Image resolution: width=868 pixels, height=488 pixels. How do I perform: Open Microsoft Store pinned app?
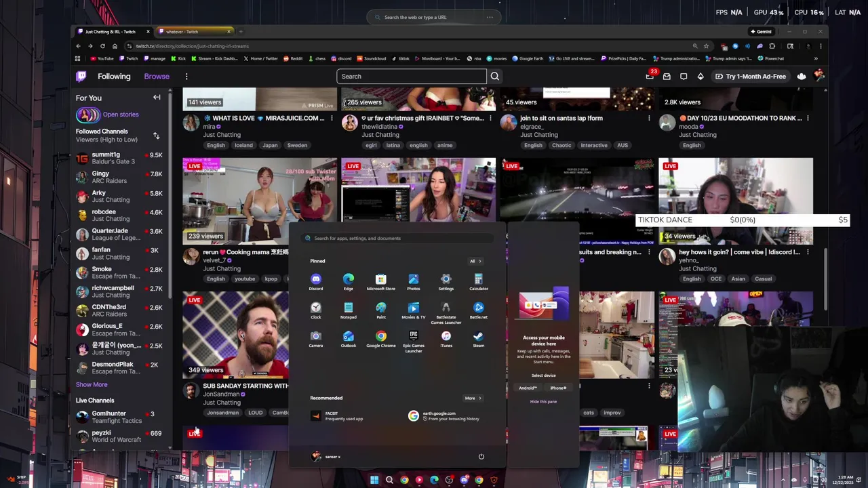click(x=381, y=282)
